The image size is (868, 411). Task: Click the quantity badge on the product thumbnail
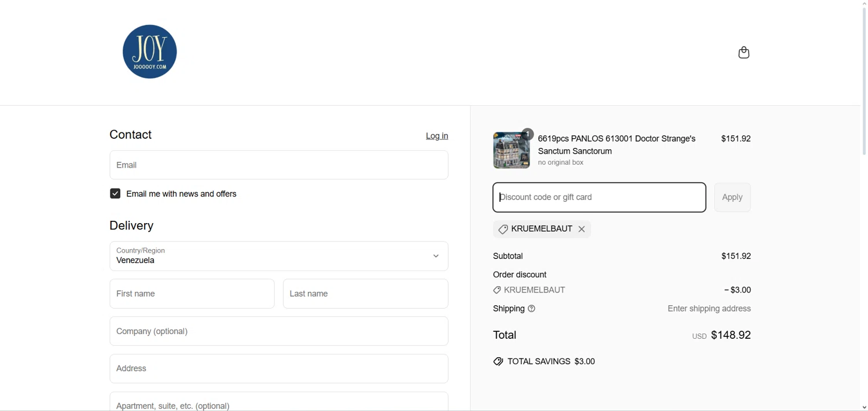click(528, 134)
